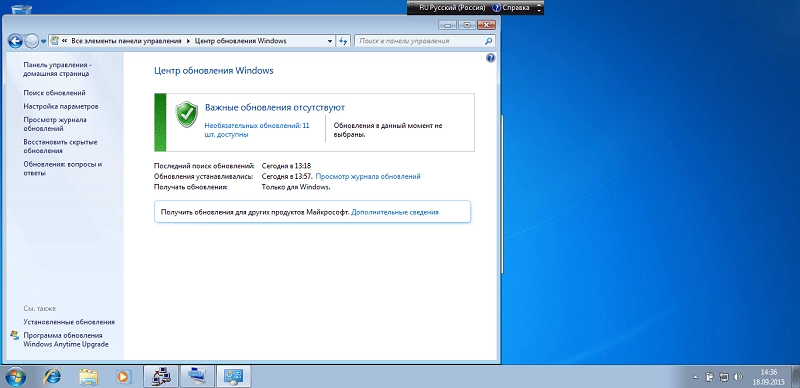The width and height of the screenshot is (800, 388).
Task: Click the refresh button beside address bar
Action: (343, 41)
